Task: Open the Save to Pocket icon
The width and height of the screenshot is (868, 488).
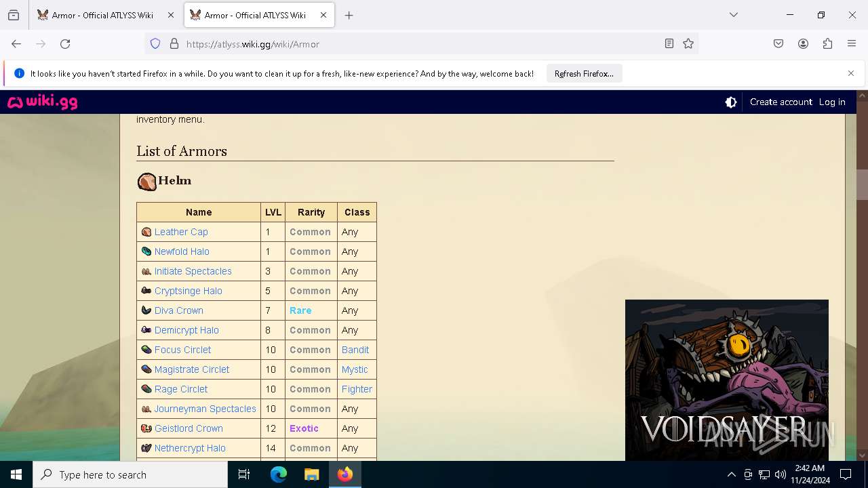Action: [778, 44]
